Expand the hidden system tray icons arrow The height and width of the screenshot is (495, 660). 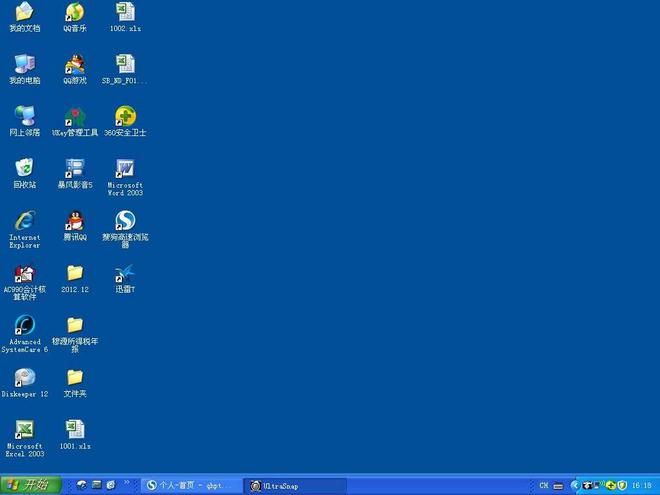[x=575, y=485]
